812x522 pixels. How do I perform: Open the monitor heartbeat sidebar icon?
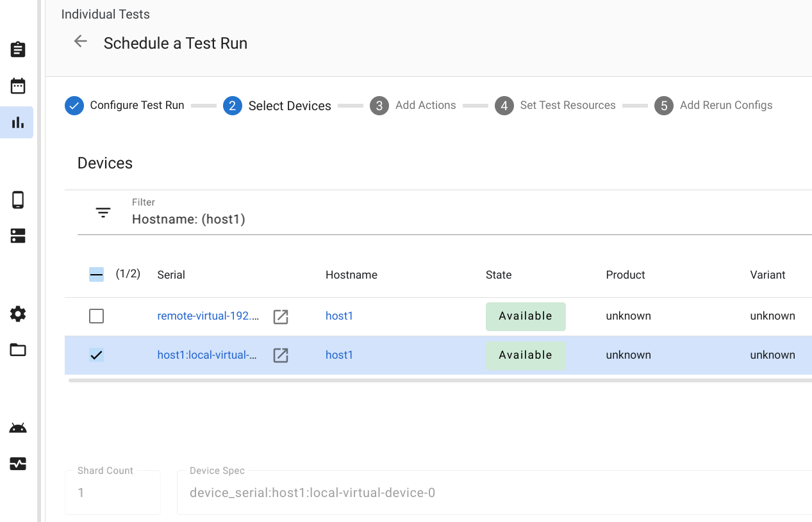(x=18, y=464)
